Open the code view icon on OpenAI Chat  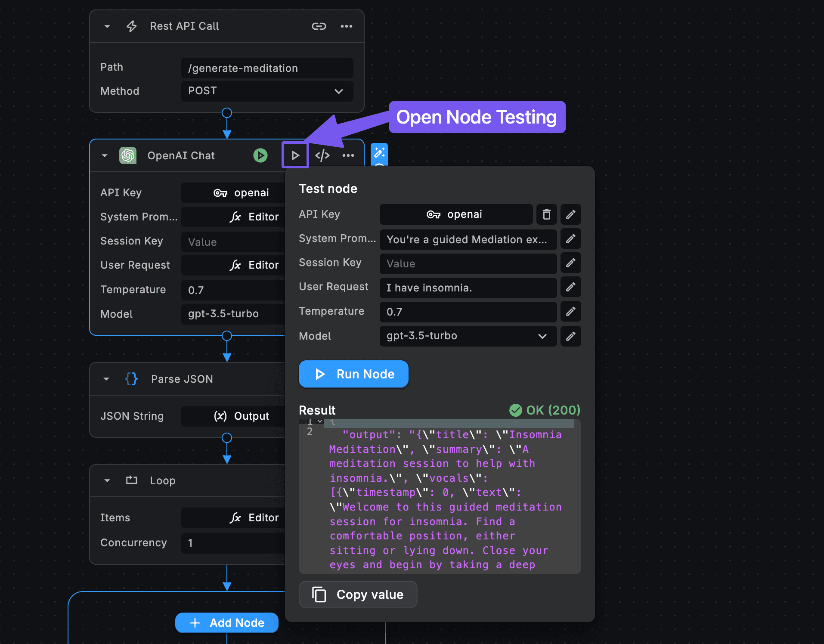[322, 155]
